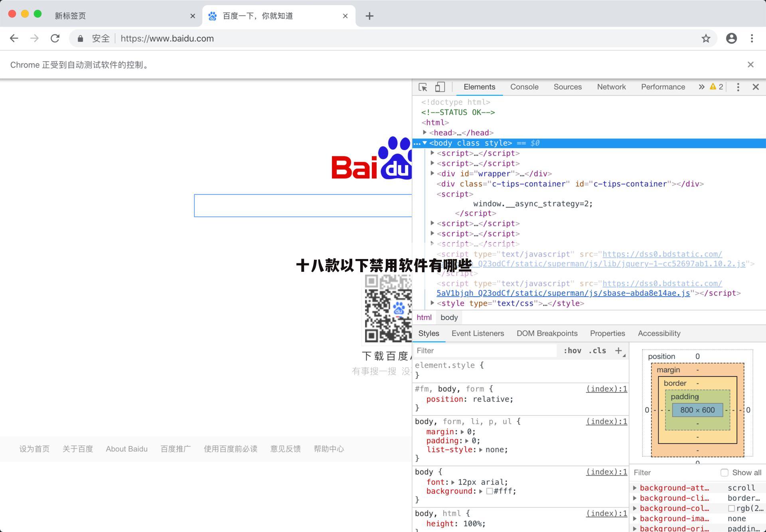Expand the head element node
This screenshot has height=532, width=766.
pyautogui.click(x=424, y=133)
